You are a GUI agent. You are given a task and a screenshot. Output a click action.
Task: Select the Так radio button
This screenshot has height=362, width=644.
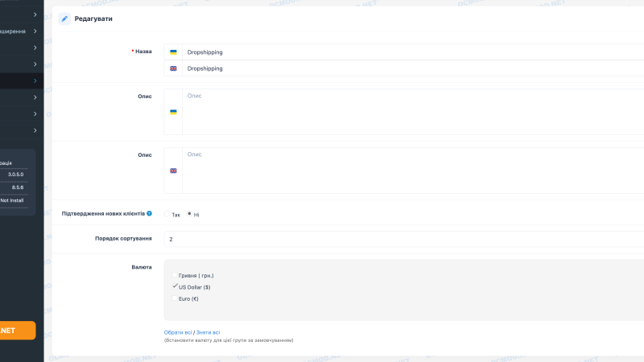(167, 214)
